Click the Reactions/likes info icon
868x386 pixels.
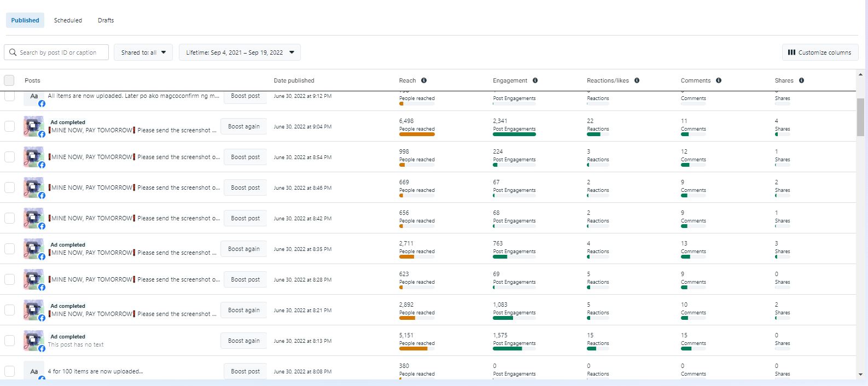tap(637, 80)
